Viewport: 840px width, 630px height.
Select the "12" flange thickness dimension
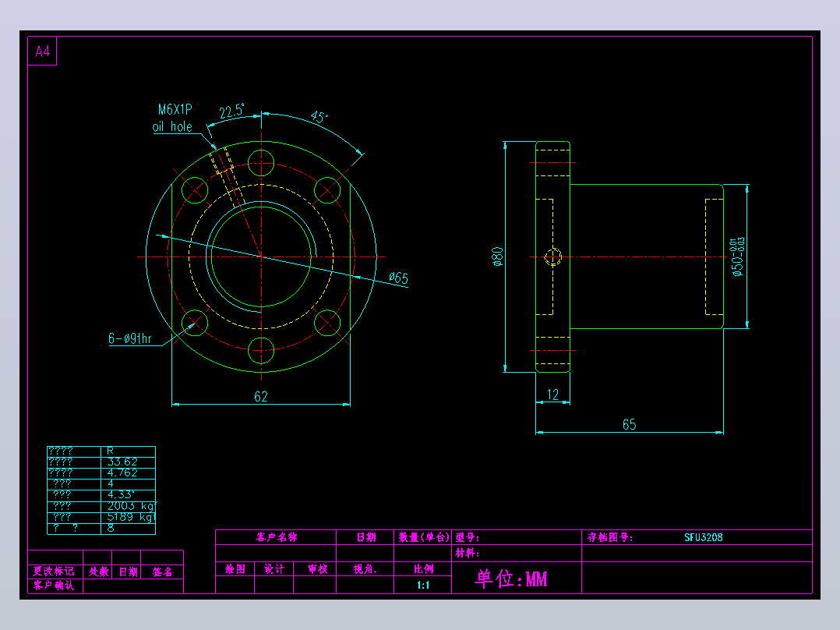pyautogui.click(x=553, y=395)
